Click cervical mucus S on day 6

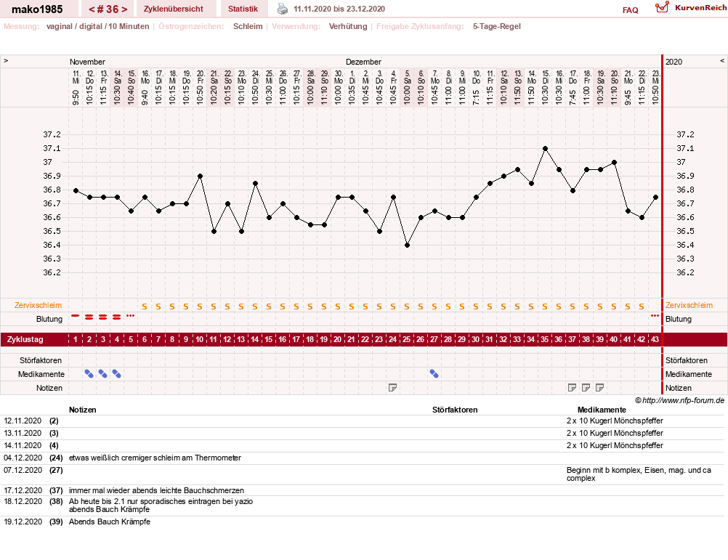pyautogui.click(x=145, y=307)
